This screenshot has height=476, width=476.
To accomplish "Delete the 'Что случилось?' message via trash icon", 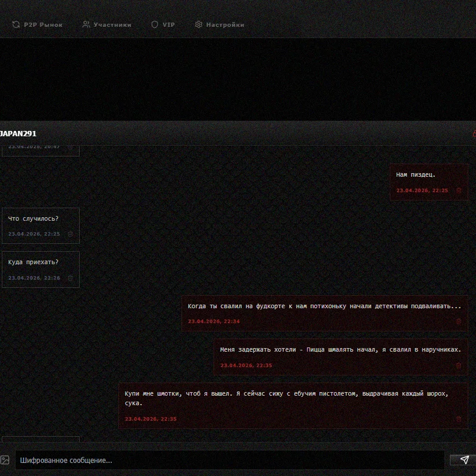I will [x=70, y=234].
